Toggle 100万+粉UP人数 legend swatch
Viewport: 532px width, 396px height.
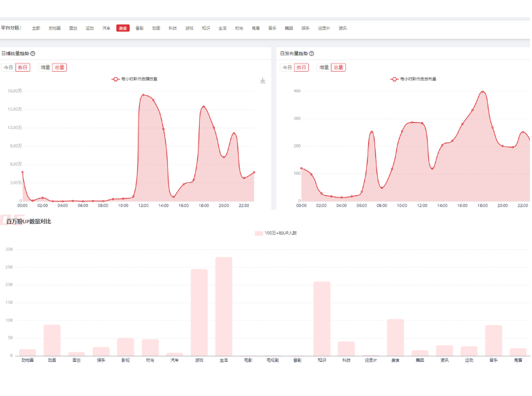point(259,233)
